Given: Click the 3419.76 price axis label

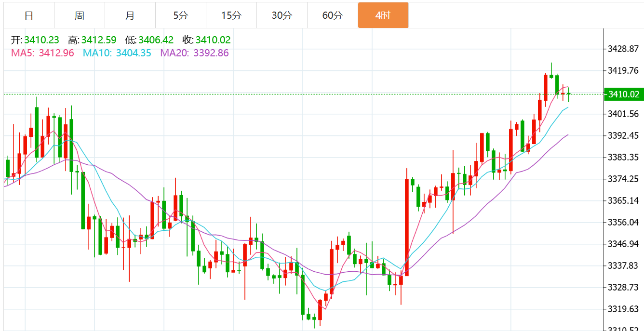Looking at the screenshot, I should [623, 71].
